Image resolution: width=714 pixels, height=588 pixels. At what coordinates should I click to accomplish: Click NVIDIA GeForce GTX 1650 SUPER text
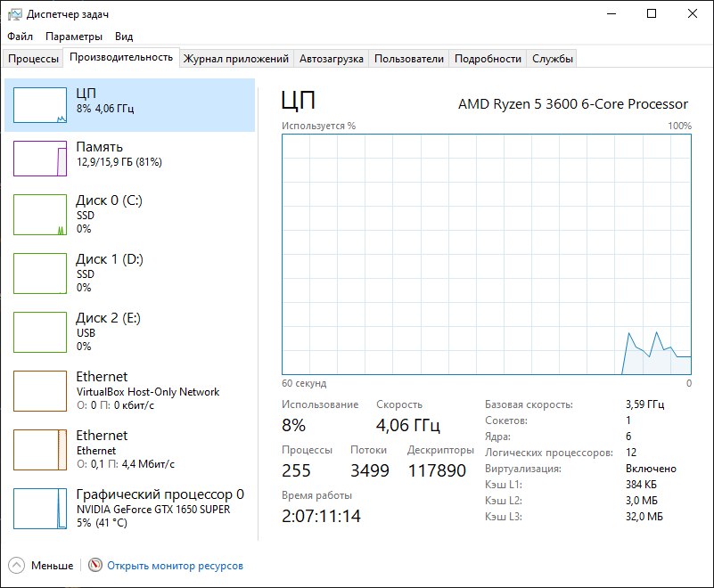(x=153, y=510)
